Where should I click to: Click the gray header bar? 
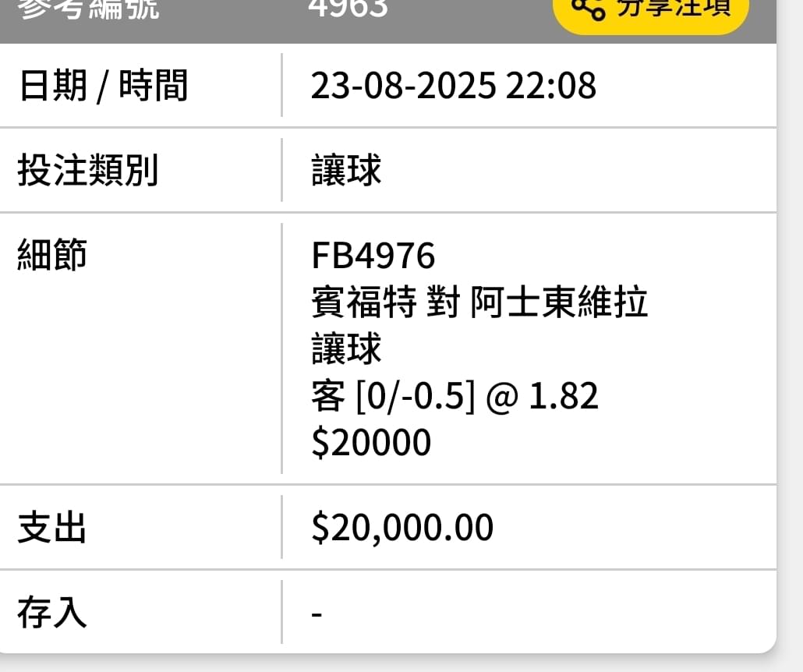click(388, 22)
